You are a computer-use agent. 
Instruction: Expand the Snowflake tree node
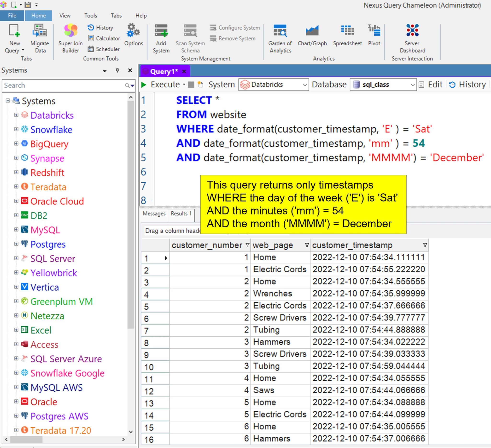[16, 129]
